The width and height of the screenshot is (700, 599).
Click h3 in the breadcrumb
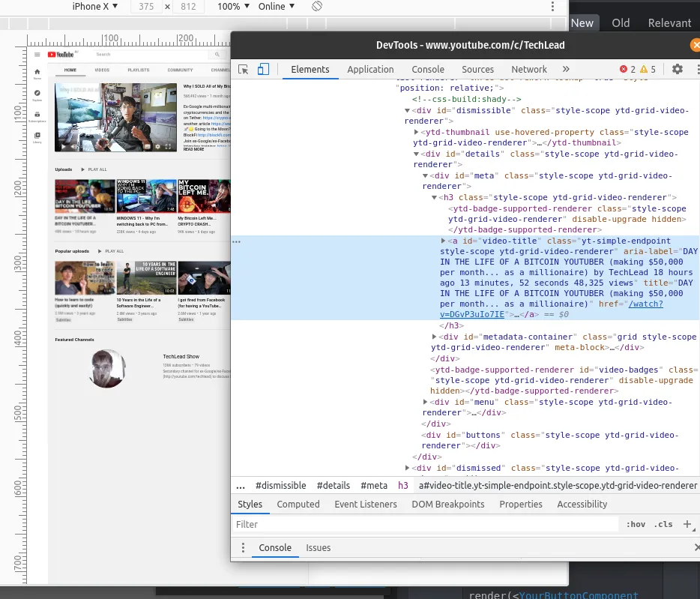pos(403,486)
